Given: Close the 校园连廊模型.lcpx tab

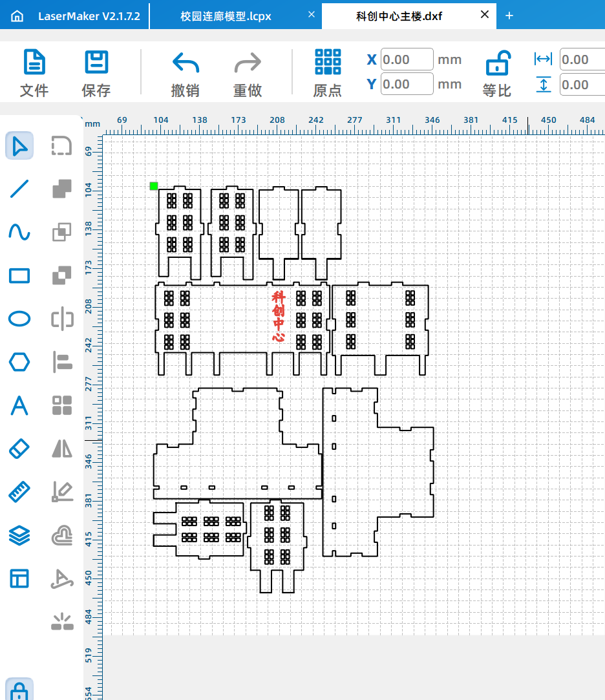Looking at the screenshot, I should (312, 14).
